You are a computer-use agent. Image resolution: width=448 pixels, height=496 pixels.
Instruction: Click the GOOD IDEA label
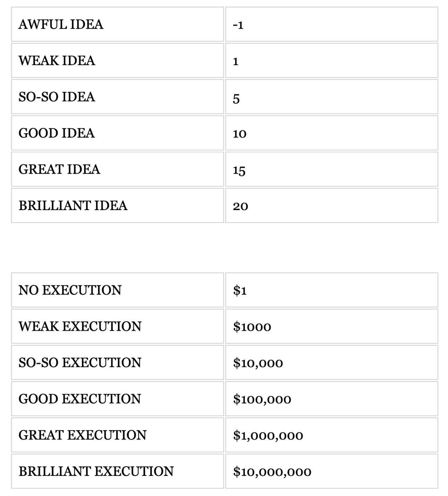57,133
